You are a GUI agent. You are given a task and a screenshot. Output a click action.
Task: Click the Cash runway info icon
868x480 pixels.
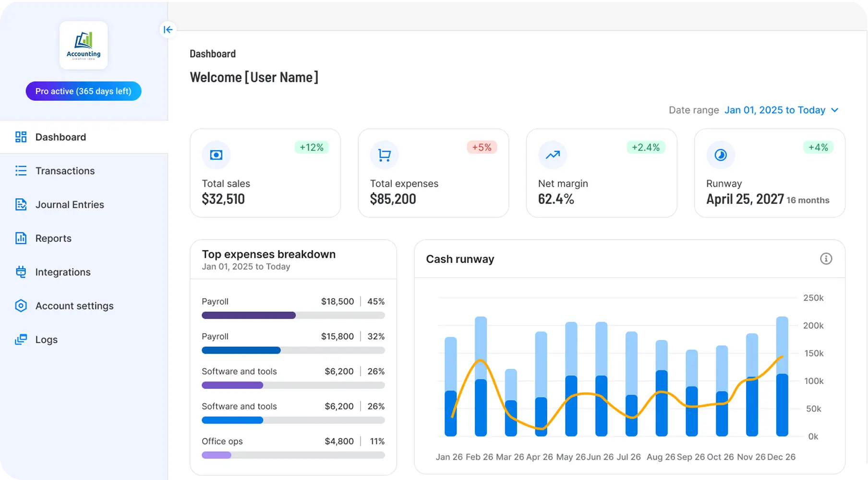click(x=826, y=259)
